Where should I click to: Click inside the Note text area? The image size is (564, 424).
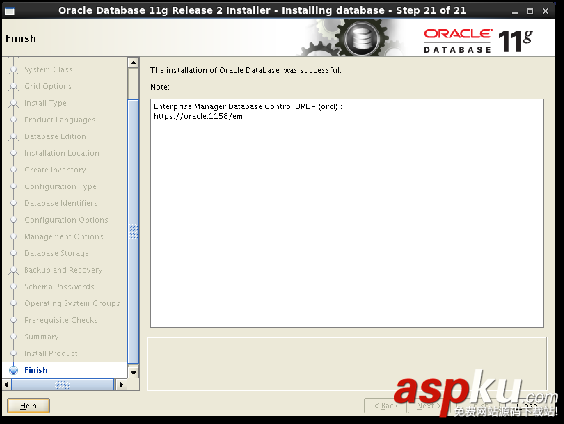click(x=347, y=213)
